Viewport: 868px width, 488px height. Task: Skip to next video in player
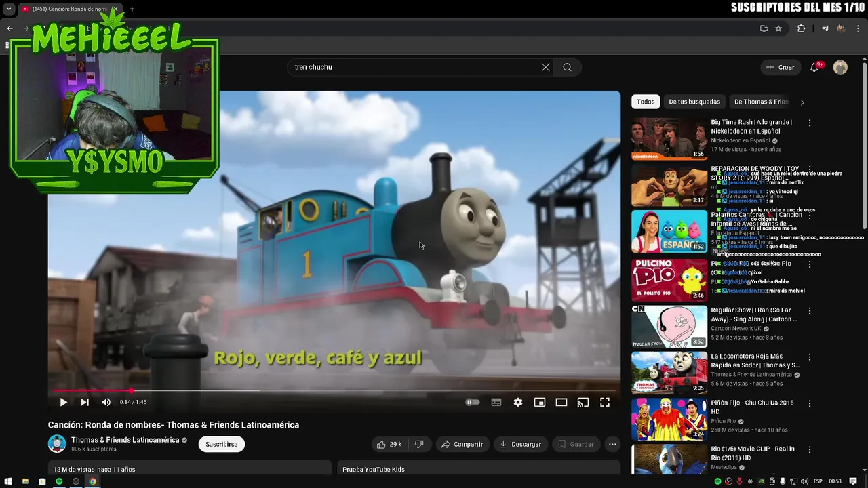pos(85,402)
